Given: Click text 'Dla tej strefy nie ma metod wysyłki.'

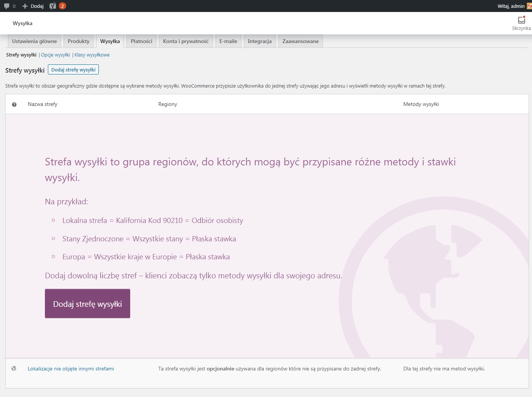Looking at the screenshot, I should click(x=444, y=369).
